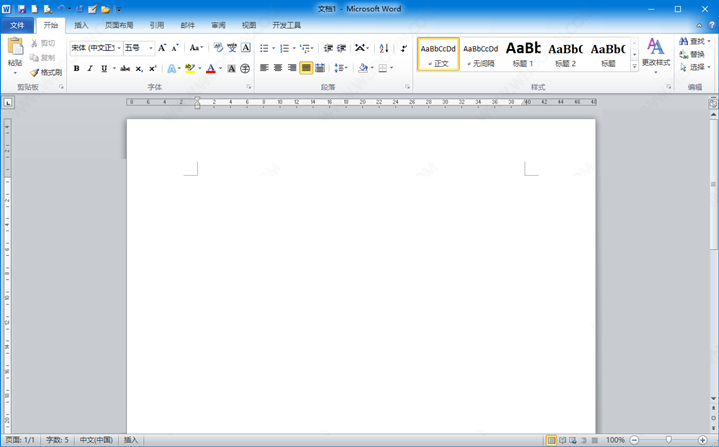Viewport: 719px width, 447px height.
Task: Click the Word Help question mark icon
Action: tap(712, 25)
